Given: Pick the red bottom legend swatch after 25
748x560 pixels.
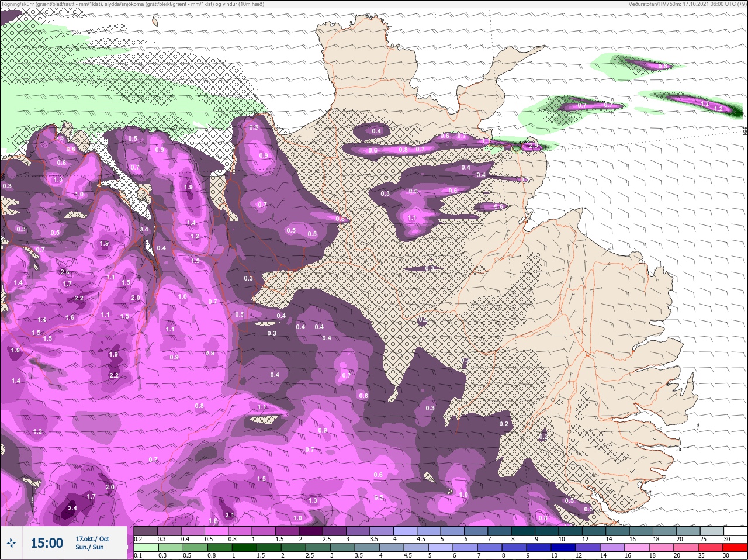Looking at the screenshot, I should (x=735, y=548).
